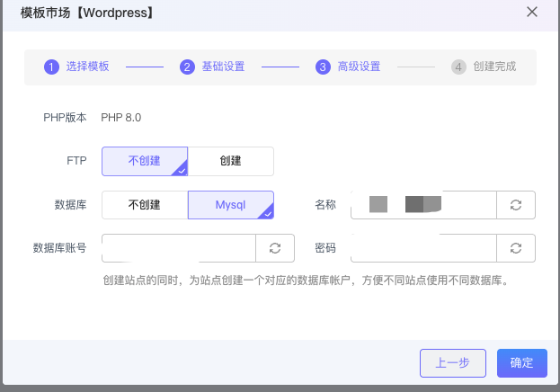Image resolution: width=560 pixels, height=392 pixels.
Task: Go to step 2 基础设置
Action: click(212, 67)
